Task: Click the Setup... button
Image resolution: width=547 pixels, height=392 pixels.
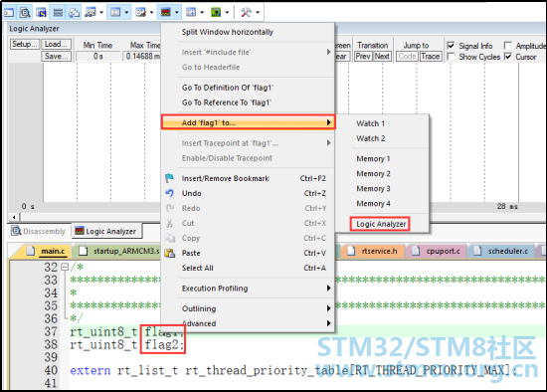Action: click(25, 44)
